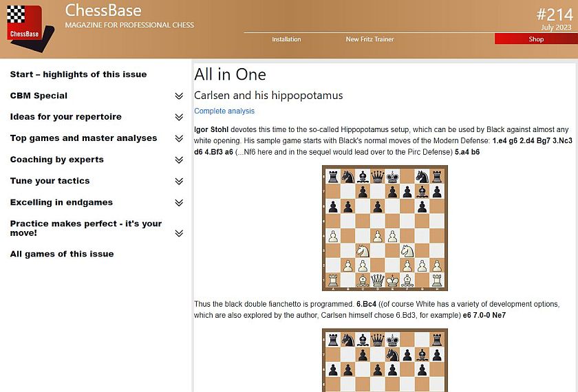Click the red Shop button
The image size is (578, 392).
pos(536,39)
